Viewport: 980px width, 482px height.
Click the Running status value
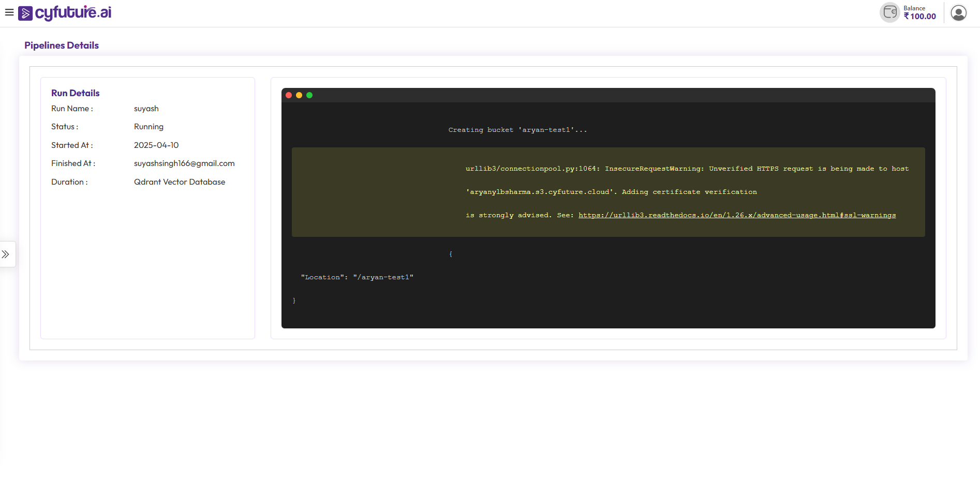[x=149, y=127]
